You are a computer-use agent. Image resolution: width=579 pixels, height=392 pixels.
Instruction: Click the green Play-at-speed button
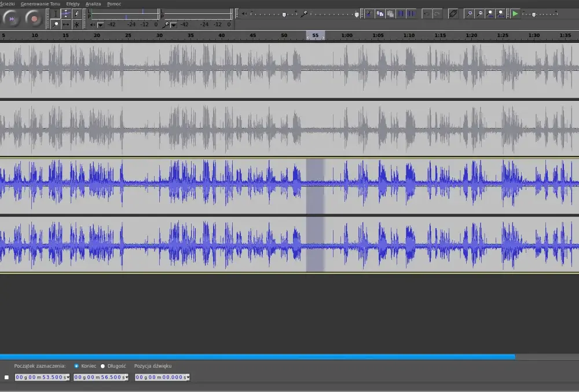click(x=515, y=14)
